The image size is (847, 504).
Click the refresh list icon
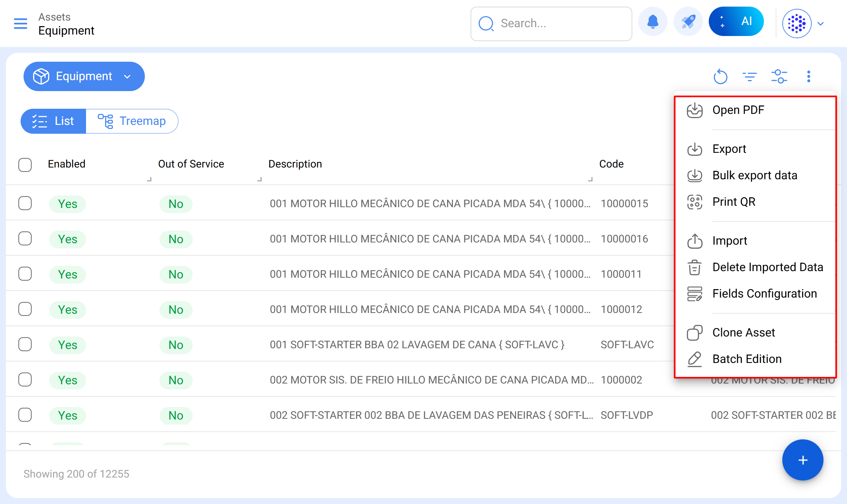[720, 76]
